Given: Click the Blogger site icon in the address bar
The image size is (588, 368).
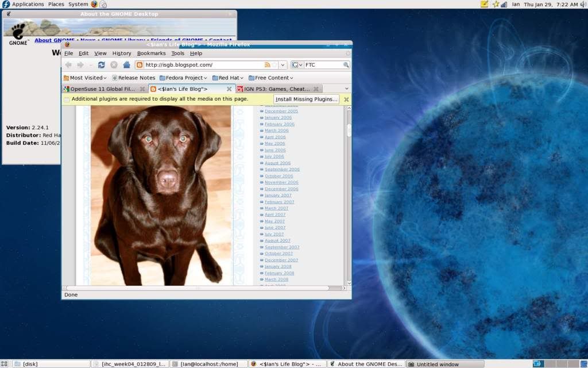Looking at the screenshot, I should pos(140,65).
